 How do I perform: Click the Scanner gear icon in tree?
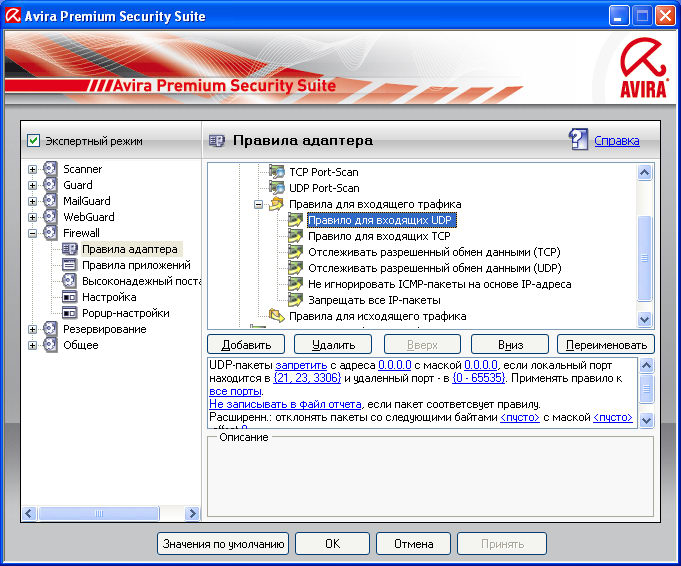(x=50, y=169)
